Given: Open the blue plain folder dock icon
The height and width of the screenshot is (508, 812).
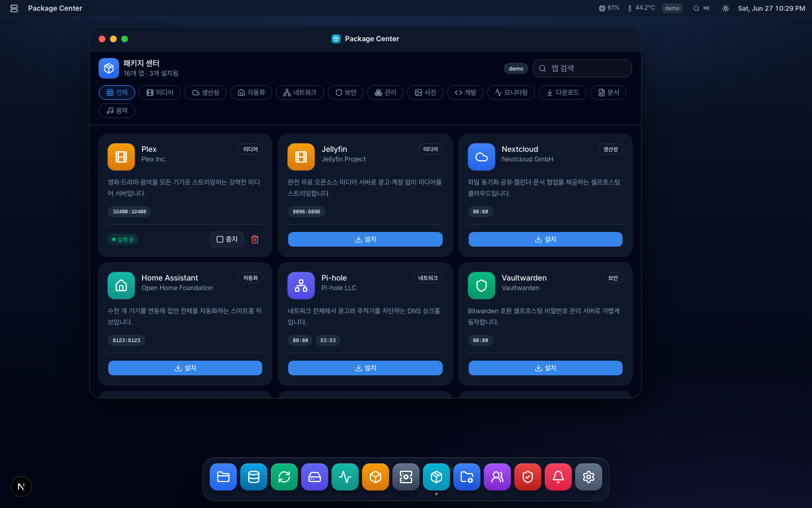Looking at the screenshot, I should point(223,477).
